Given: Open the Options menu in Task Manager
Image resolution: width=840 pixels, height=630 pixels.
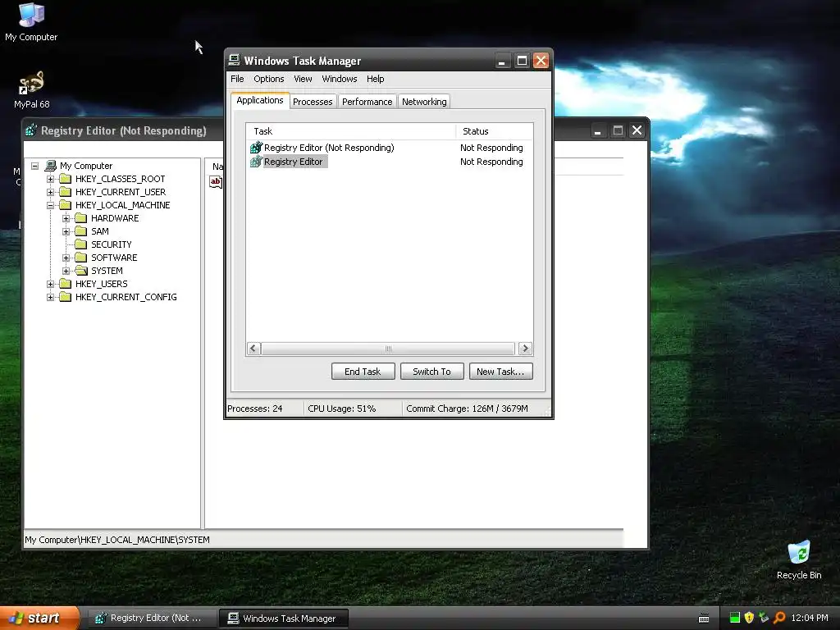Looking at the screenshot, I should point(269,79).
